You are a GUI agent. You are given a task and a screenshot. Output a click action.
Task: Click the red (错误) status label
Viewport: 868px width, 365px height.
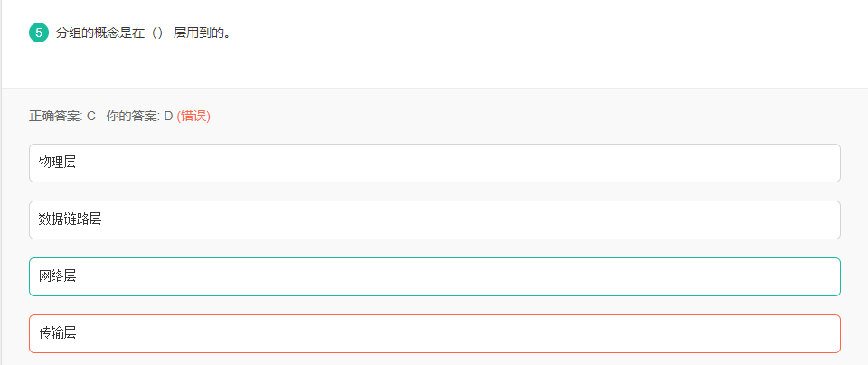pyautogui.click(x=193, y=117)
